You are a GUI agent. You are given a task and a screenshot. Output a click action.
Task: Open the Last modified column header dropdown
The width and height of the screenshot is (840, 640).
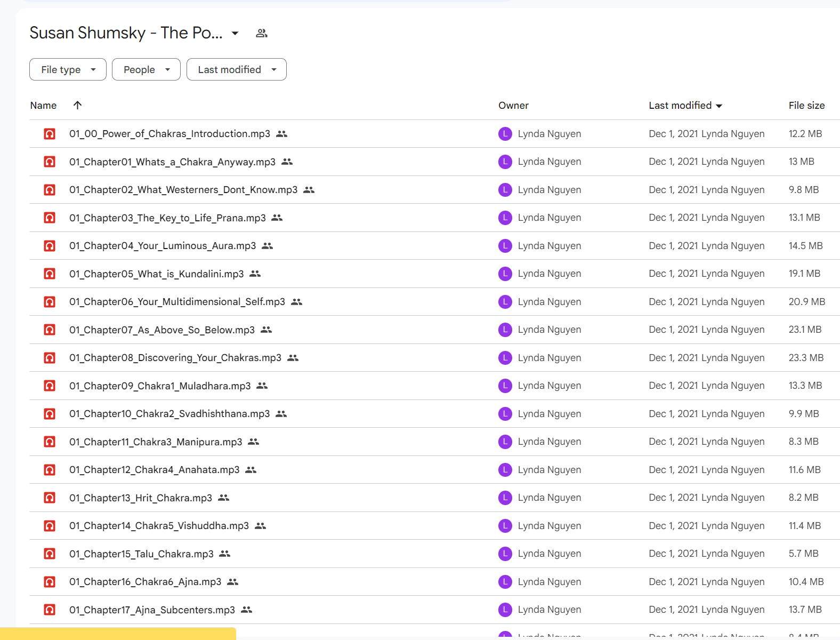pyautogui.click(x=685, y=106)
